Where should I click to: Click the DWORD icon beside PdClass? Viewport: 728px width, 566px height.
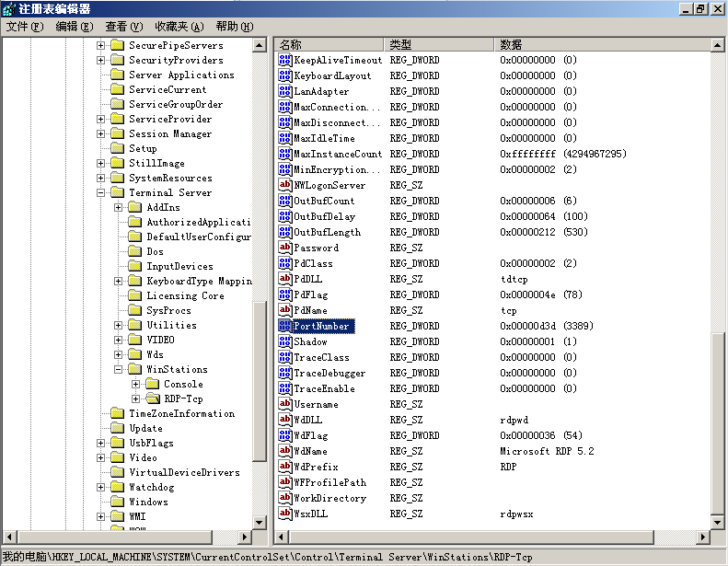point(284,263)
